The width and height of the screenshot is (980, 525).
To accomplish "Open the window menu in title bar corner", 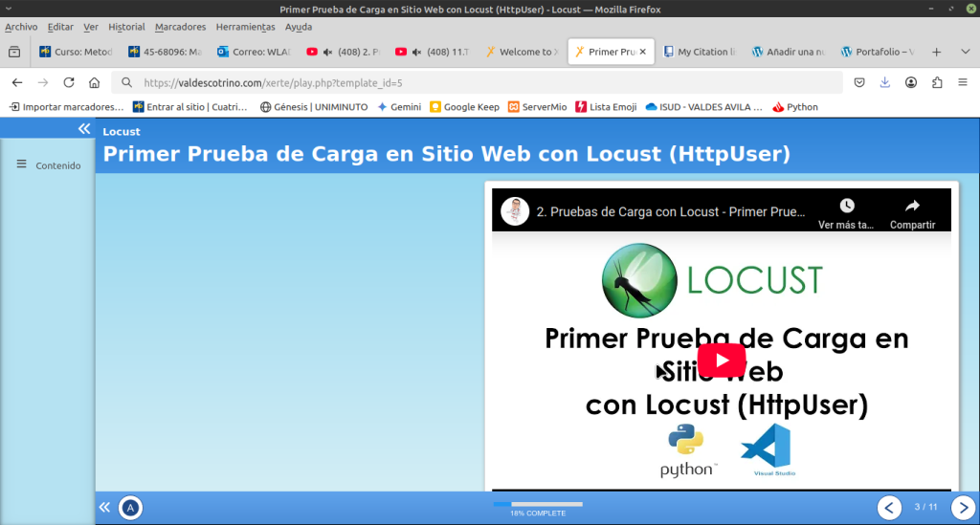I will tap(9, 9).
